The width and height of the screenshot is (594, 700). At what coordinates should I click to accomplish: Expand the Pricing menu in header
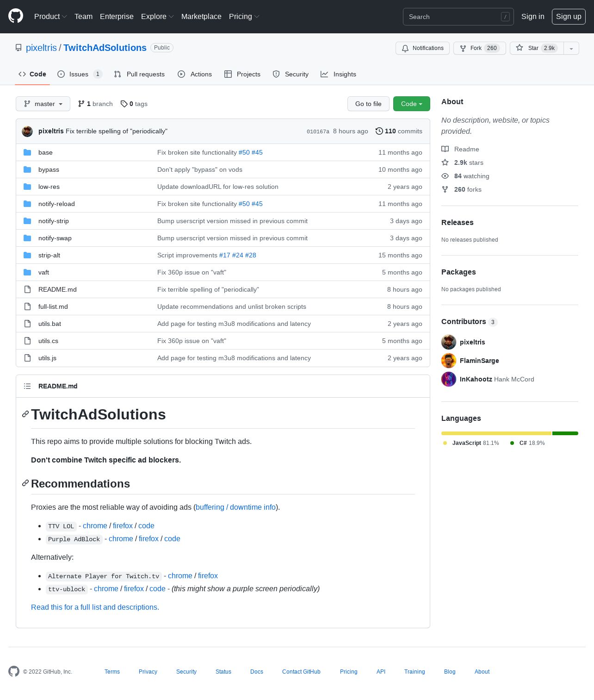[244, 16]
